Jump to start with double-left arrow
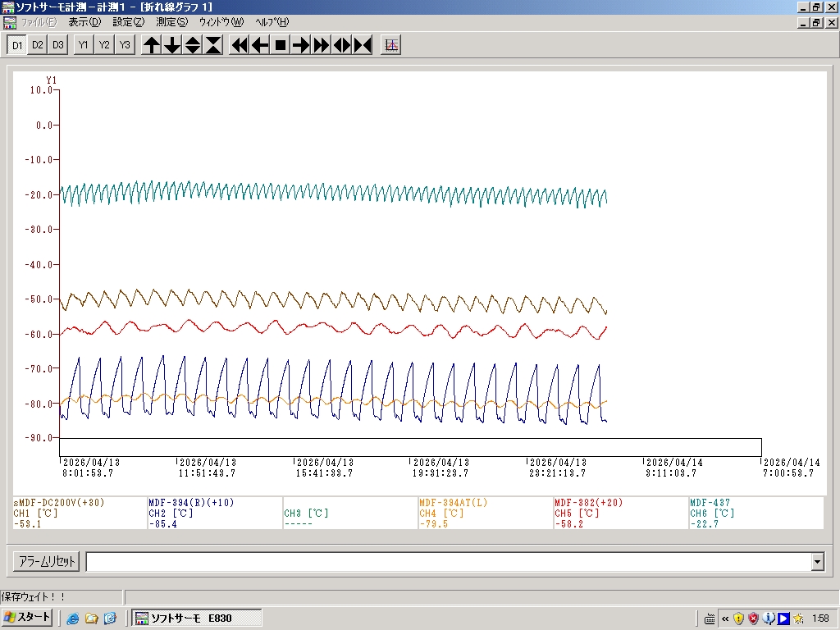Viewport: 840px width, 630px height. (239, 45)
